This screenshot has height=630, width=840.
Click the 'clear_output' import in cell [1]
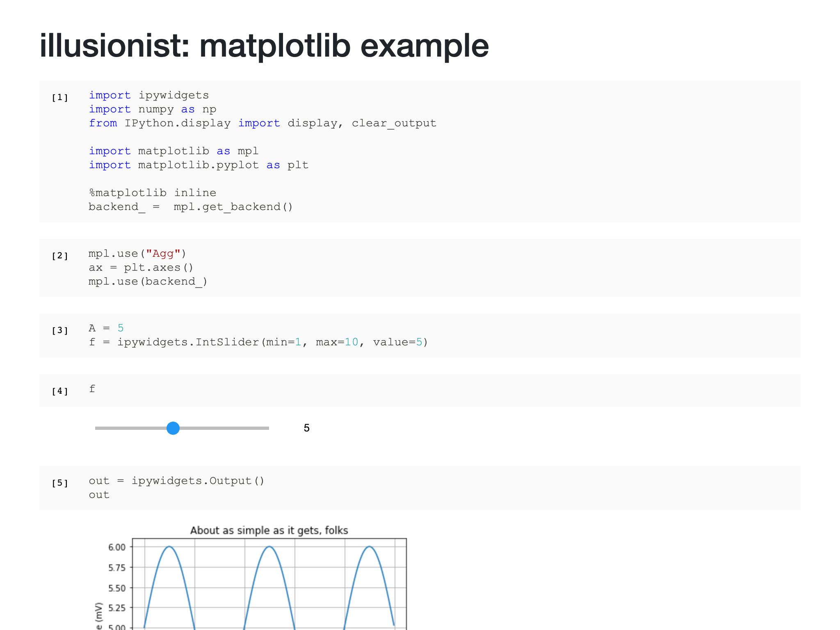click(x=394, y=123)
